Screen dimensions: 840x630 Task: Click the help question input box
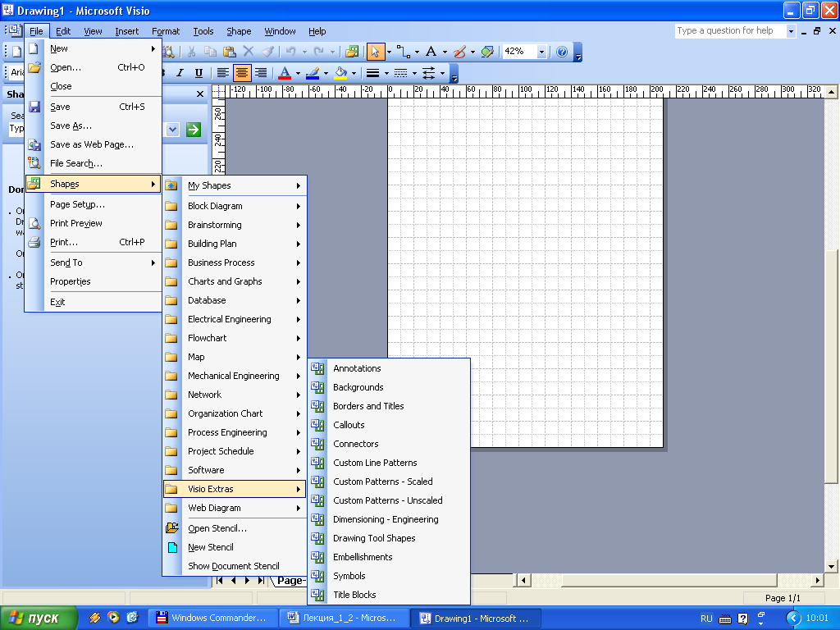tap(731, 31)
